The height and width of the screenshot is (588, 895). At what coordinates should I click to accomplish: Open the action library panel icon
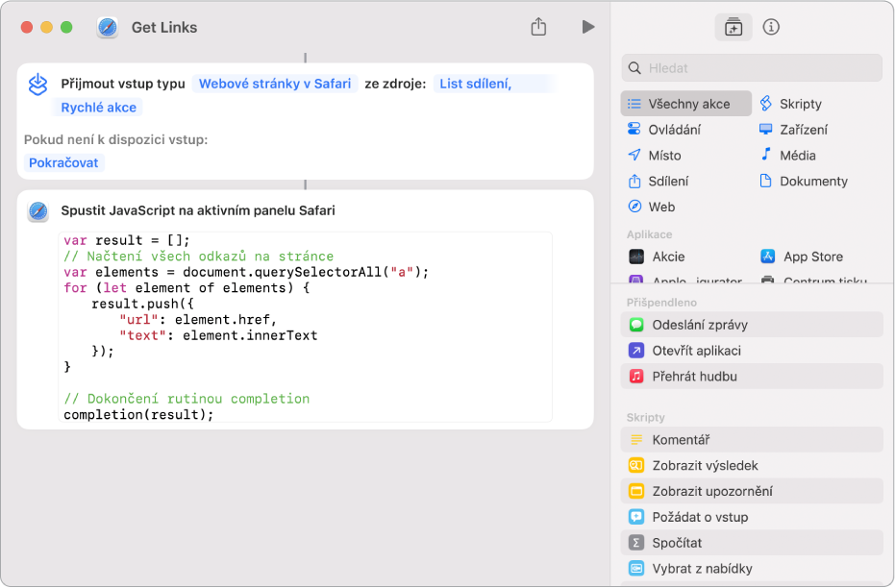(733, 27)
